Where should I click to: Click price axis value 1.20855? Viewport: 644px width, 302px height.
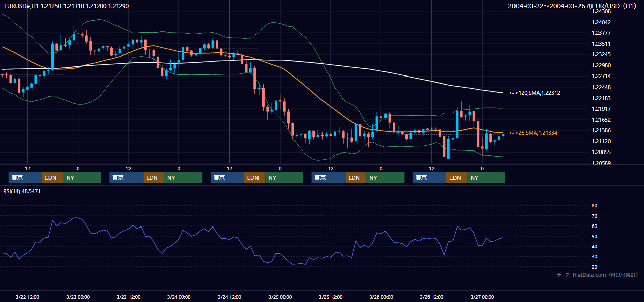[x=601, y=152]
